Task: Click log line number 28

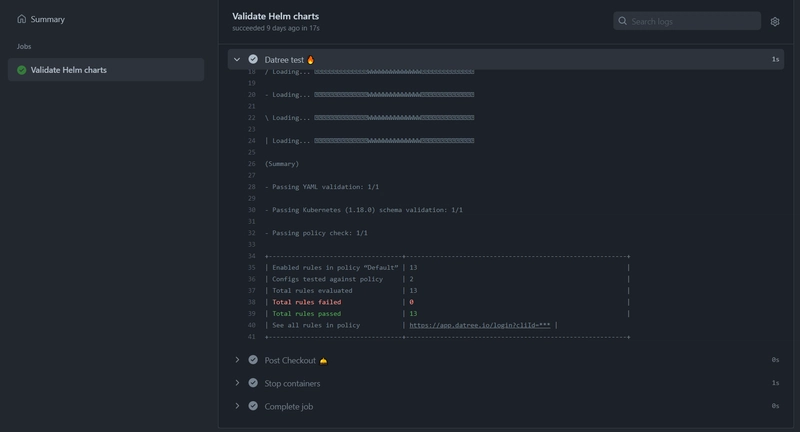Action: (252, 187)
